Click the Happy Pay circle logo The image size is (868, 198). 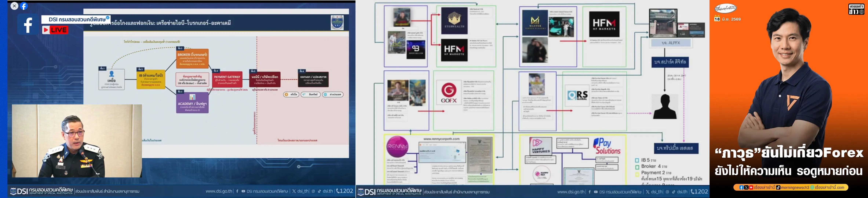click(541, 174)
